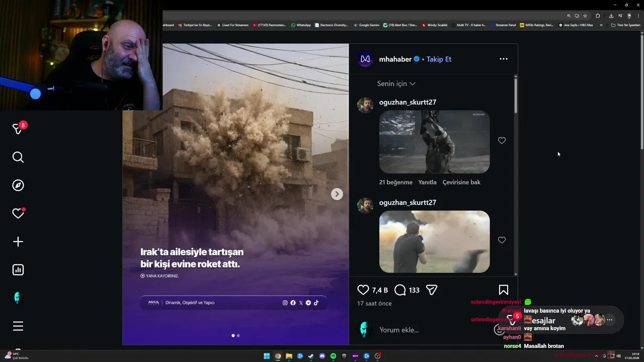Viewport: 644px width, 362px height.
Task: Open the Ana Sayfa HBO Max bookmark
Action: click(x=576, y=25)
